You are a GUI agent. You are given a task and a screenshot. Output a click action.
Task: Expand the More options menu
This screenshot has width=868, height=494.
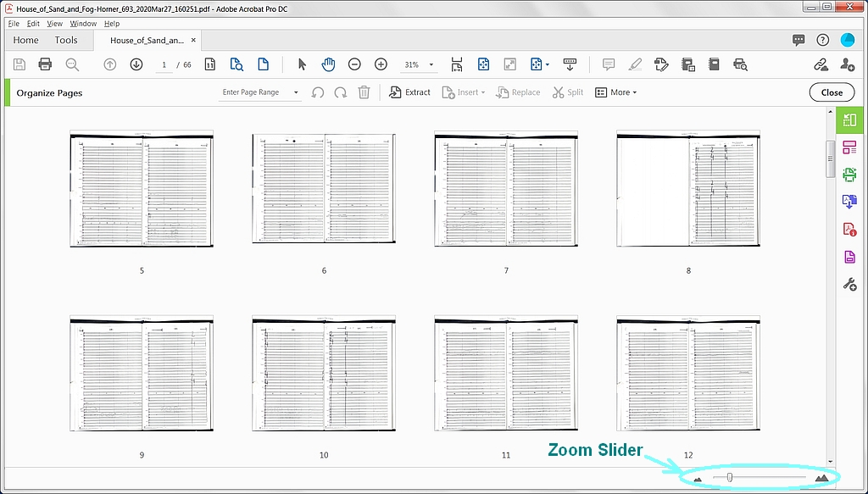click(x=616, y=92)
